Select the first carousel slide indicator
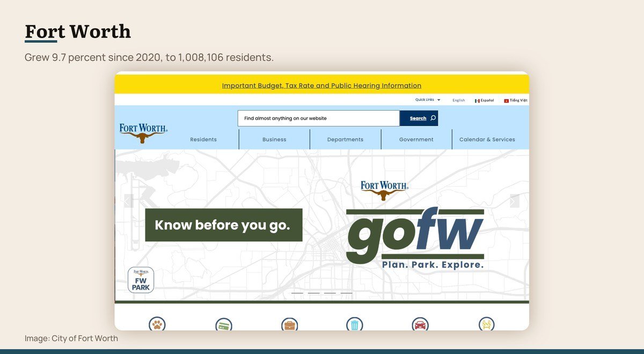This screenshot has width=644, height=354. point(297,293)
